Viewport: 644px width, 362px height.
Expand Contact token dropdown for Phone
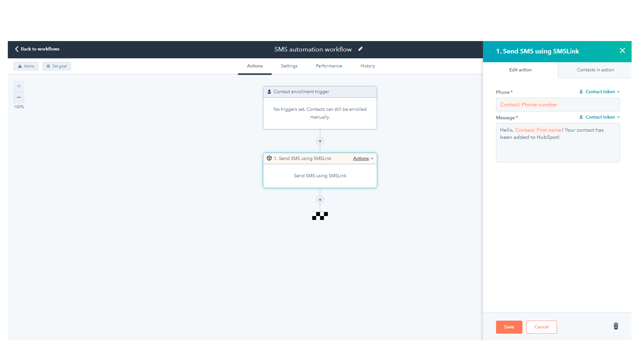[600, 92]
